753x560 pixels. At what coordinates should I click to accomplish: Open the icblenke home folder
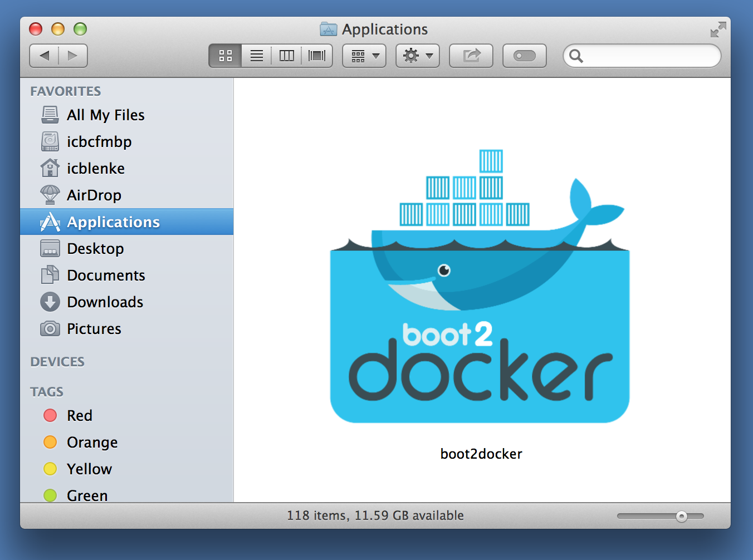(126, 168)
